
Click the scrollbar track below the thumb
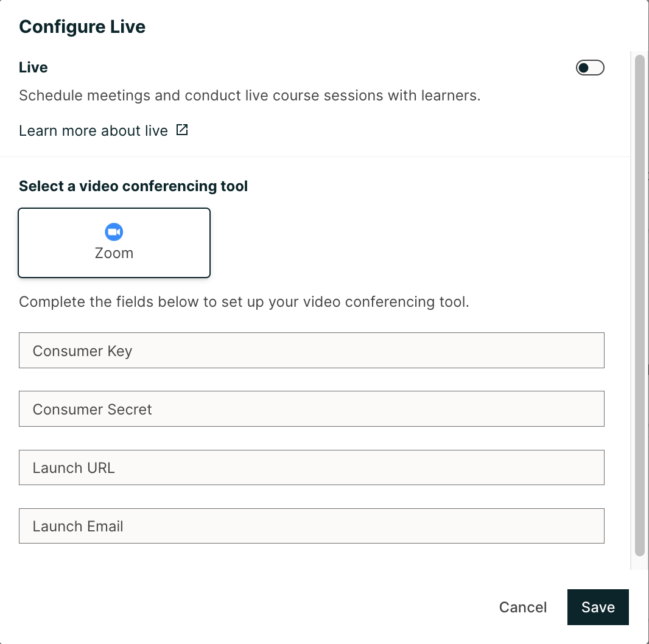(639, 563)
